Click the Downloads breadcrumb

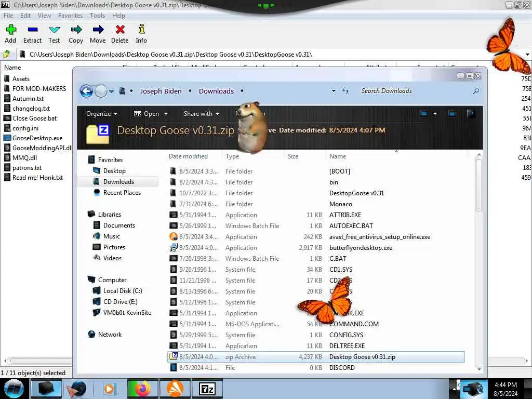[216, 91]
